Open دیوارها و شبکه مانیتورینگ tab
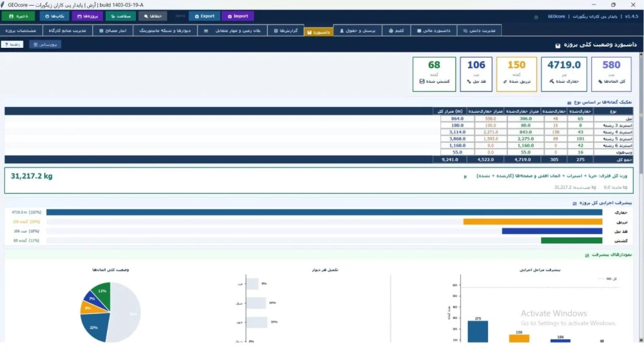 pos(165,30)
